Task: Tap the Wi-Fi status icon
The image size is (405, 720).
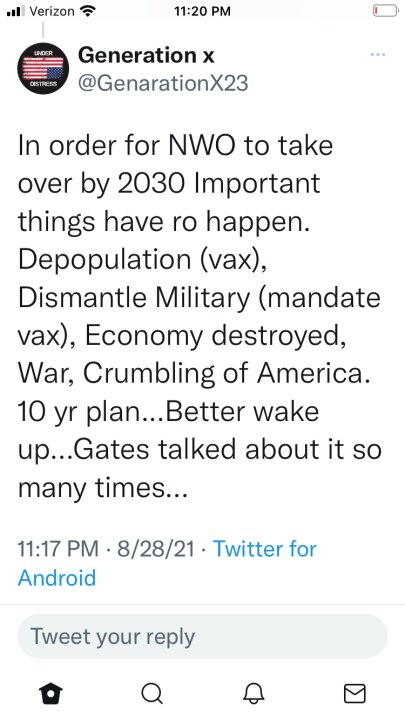Action: pyautogui.click(x=87, y=11)
